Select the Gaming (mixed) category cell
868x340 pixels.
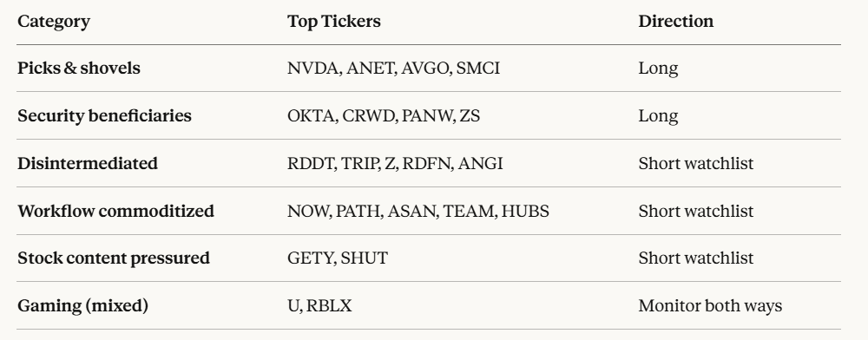(83, 305)
